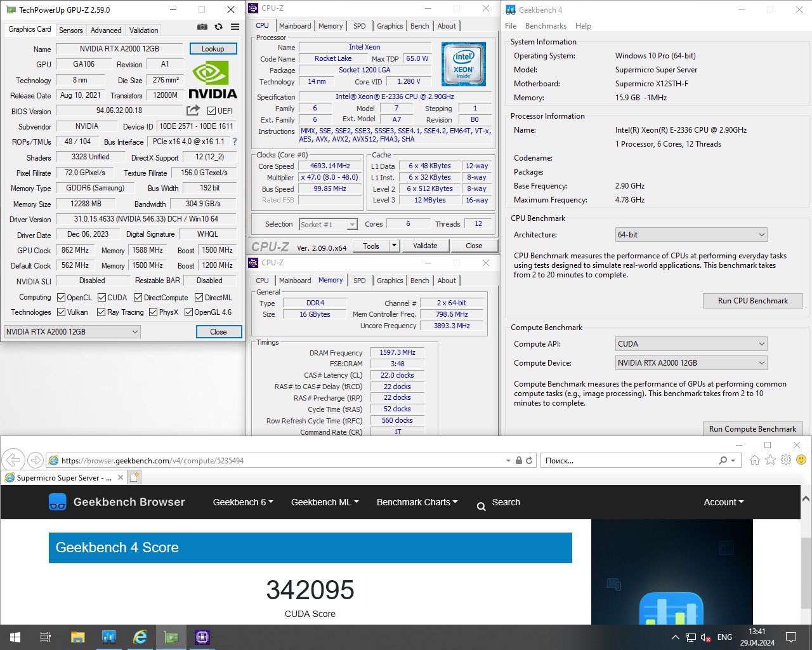Toggle the CUDA checkbox in GPU-Z
This screenshot has width=812, height=650.
pos(101,297)
